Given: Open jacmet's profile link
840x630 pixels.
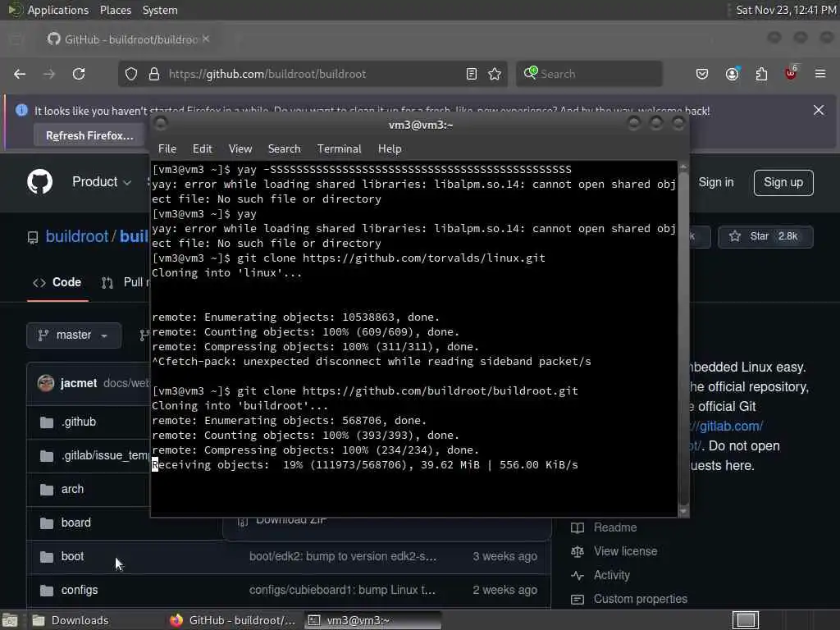Looking at the screenshot, I should pyautogui.click(x=79, y=383).
